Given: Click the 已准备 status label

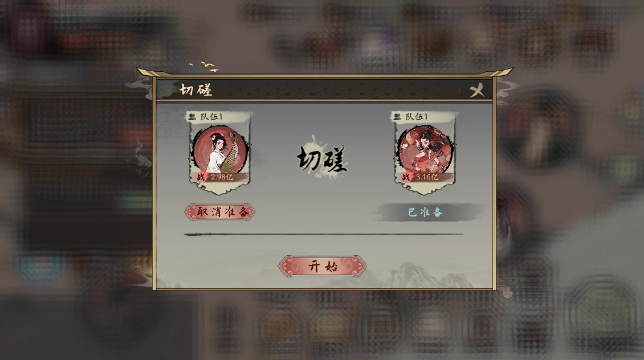Looking at the screenshot, I should (x=426, y=212).
